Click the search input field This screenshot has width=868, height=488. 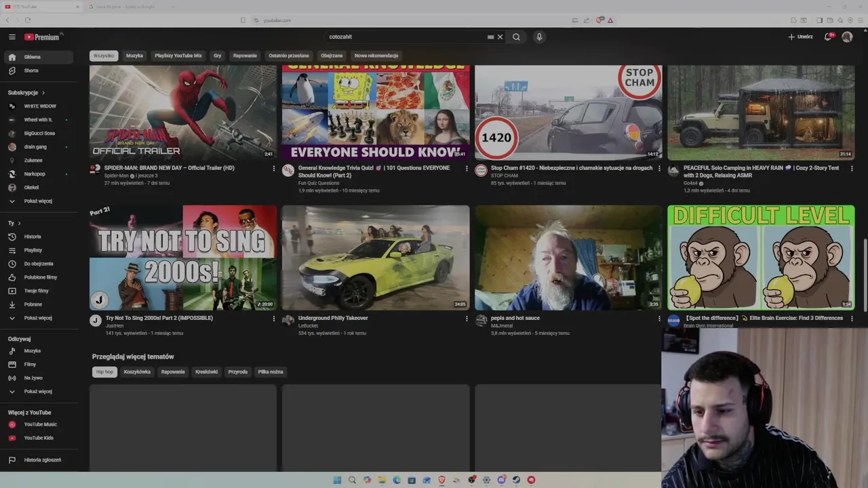point(406,37)
